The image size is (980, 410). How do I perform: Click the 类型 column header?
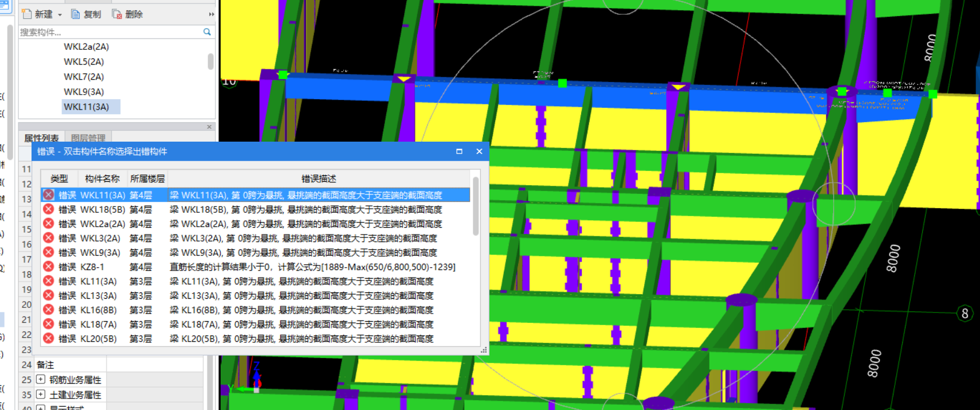[59, 179]
